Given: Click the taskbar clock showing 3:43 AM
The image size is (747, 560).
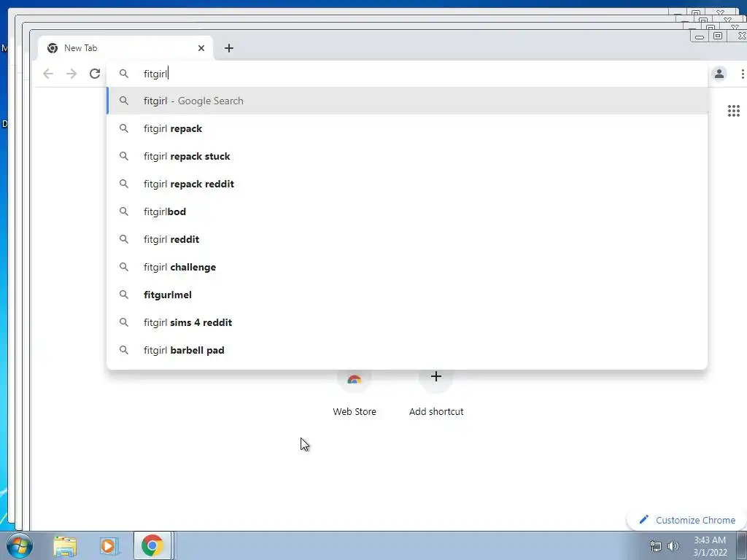Looking at the screenshot, I should point(710,546).
